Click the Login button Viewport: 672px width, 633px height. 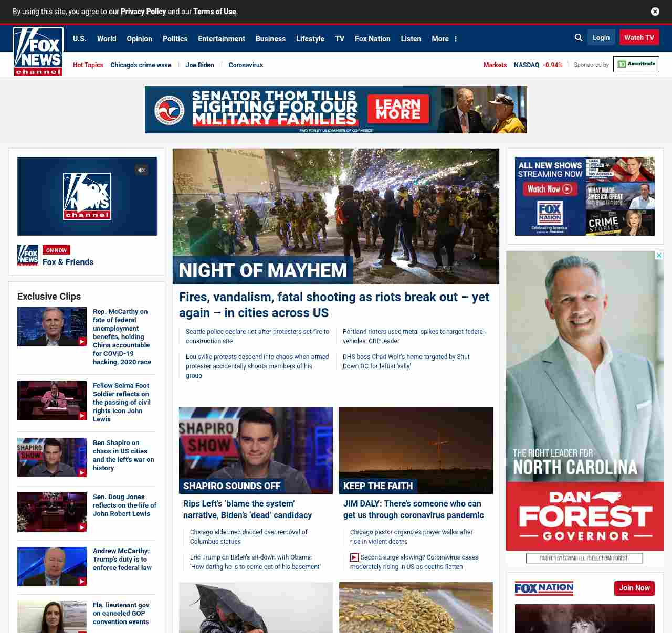601,38
